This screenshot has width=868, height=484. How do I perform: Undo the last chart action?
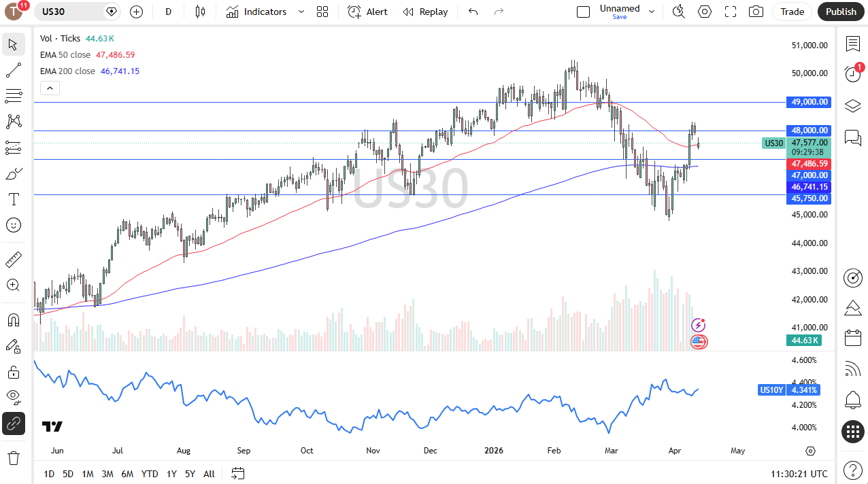pos(473,12)
